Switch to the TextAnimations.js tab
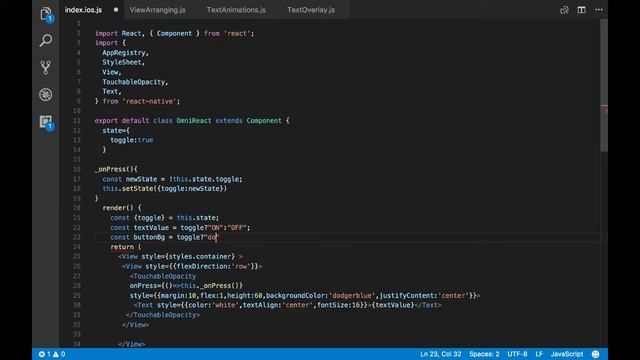Viewport: 640px width, 360px height. pyautogui.click(x=236, y=10)
